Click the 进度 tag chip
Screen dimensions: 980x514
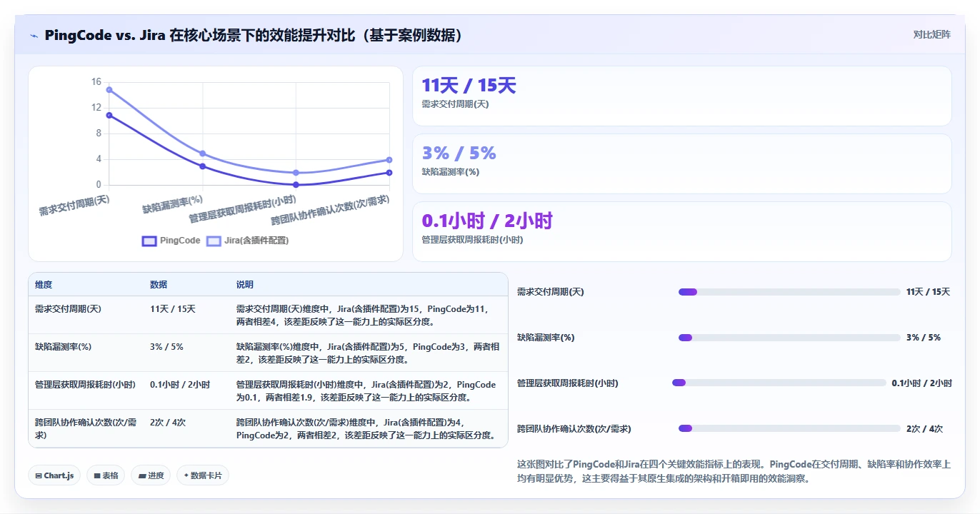pos(151,475)
